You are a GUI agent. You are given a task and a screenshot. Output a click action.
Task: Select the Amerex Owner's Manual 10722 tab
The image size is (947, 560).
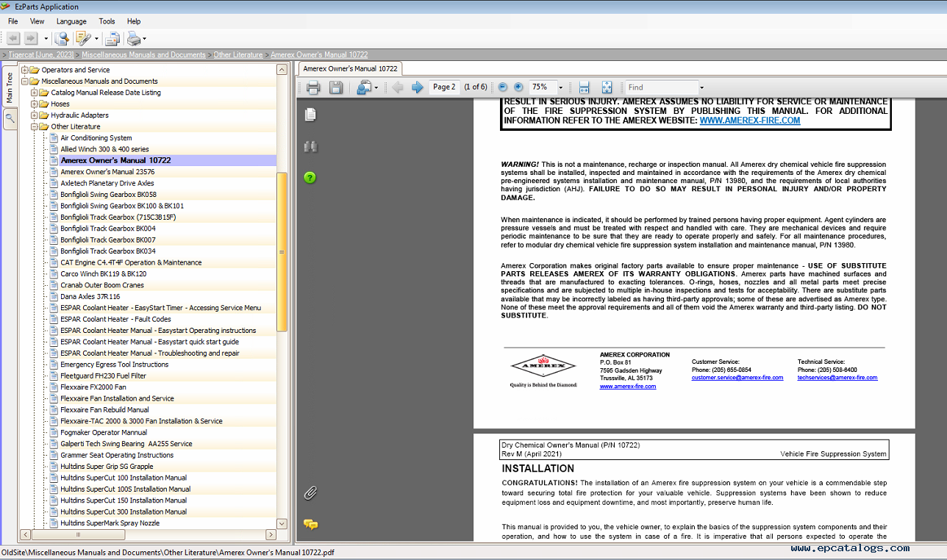pyautogui.click(x=350, y=68)
